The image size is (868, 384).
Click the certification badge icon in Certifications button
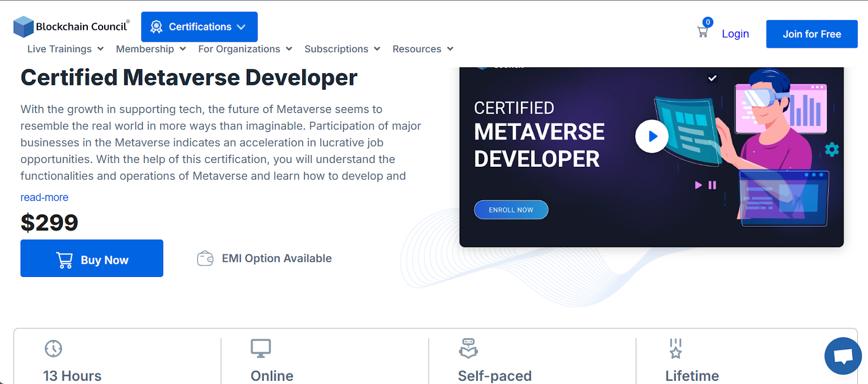pyautogui.click(x=156, y=27)
